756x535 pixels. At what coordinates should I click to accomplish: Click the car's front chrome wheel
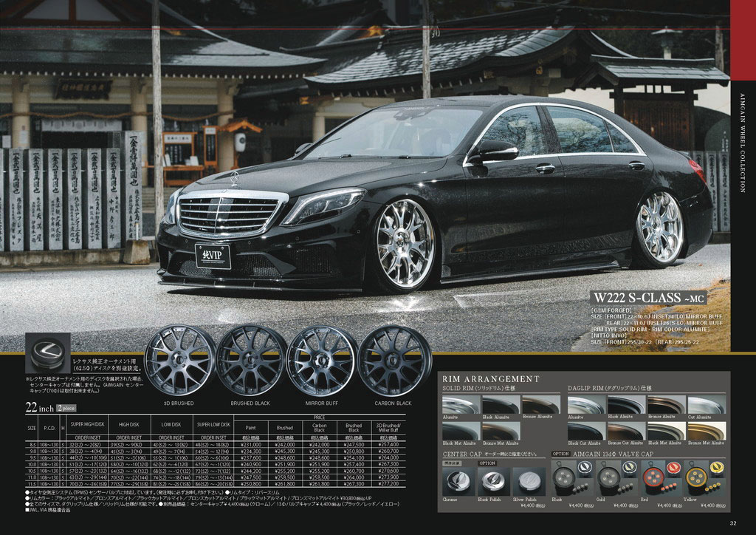pos(404,244)
